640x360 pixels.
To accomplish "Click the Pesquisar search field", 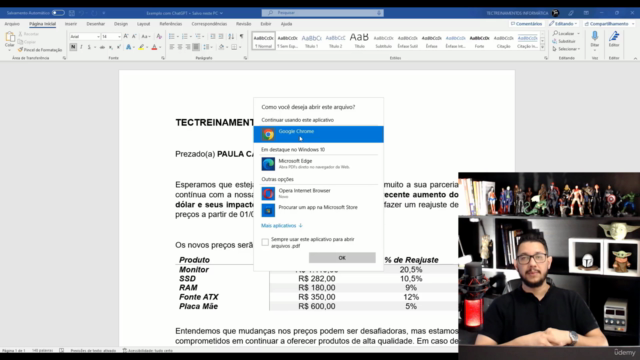I will [x=322, y=13].
